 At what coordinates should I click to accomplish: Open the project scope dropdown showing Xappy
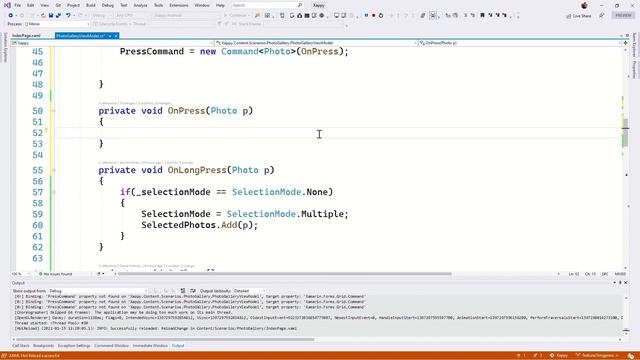pyautogui.click(x=112, y=43)
